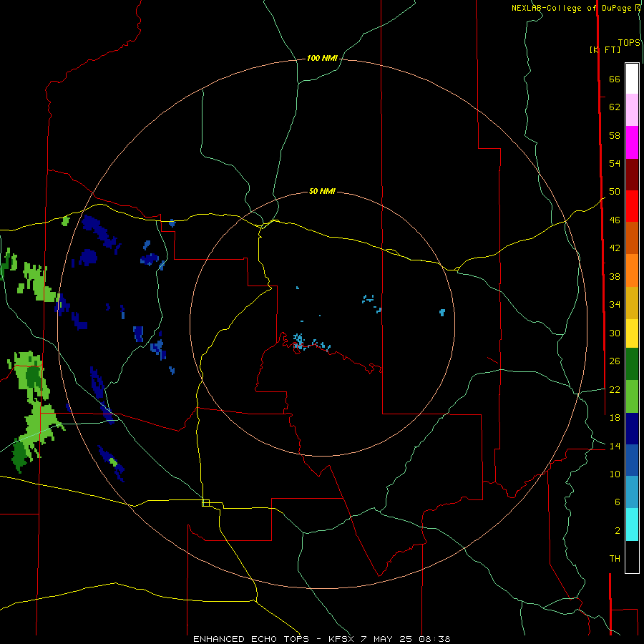Click the dark orange 42-46 legend swatch
644x644 pixels.
[x=632, y=238]
